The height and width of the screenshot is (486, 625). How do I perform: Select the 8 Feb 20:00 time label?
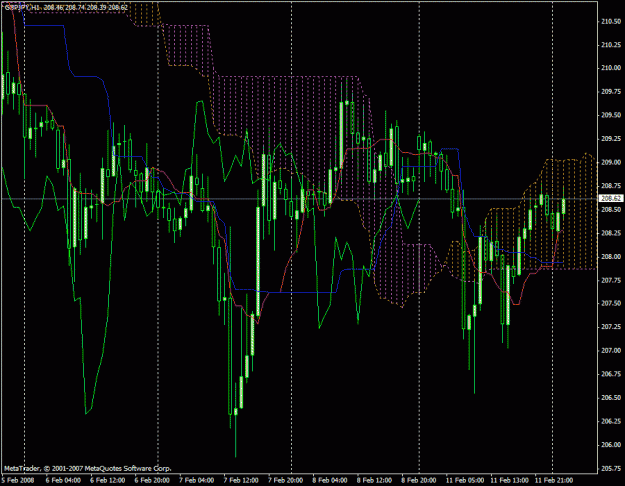click(x=419, y=480)
